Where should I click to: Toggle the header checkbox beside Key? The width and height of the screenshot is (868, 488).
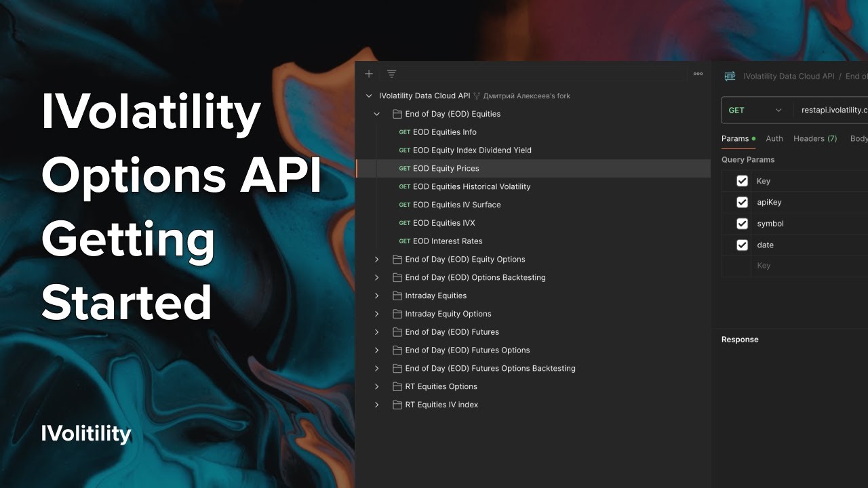[x=742, y=181]
